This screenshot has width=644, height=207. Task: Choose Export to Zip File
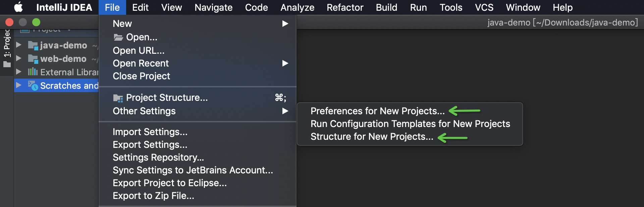click(153, 196)
